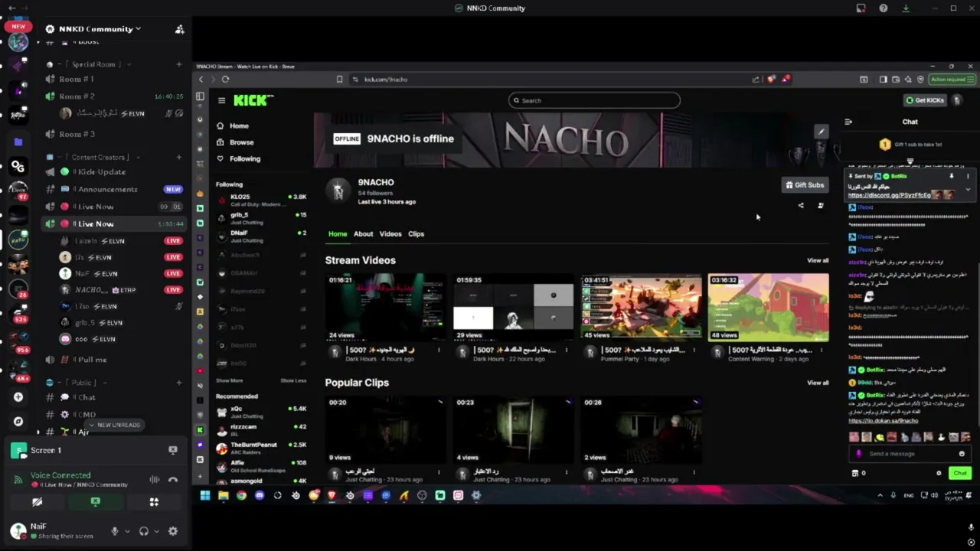
Task: Stop streaming Screen 1 button
Action: [173, 451]
